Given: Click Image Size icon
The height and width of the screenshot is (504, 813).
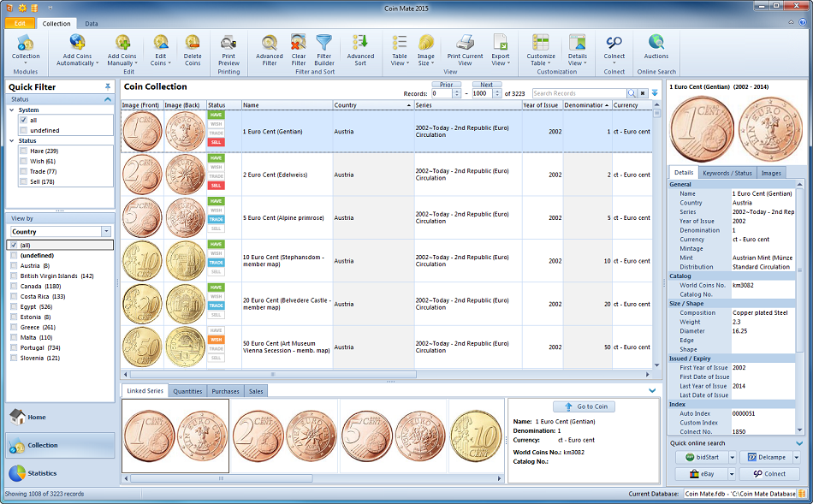Looking at the screenshot, I should coord(425,42).
